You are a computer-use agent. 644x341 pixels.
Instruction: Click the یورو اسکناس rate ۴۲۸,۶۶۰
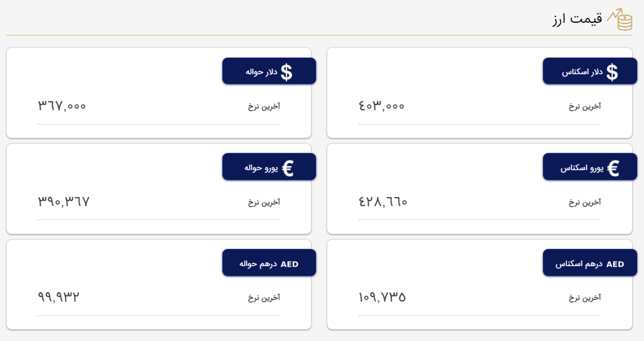[383, 202]
